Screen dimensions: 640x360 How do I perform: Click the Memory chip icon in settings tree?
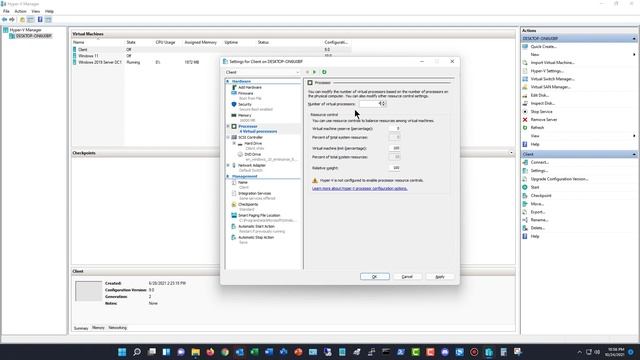(x=234, y=116)
